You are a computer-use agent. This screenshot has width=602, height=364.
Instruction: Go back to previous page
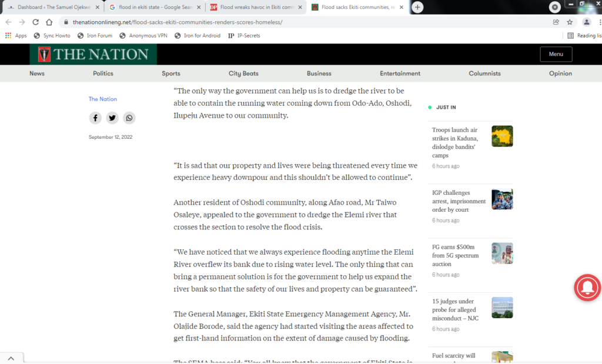(x=8, y=22)
